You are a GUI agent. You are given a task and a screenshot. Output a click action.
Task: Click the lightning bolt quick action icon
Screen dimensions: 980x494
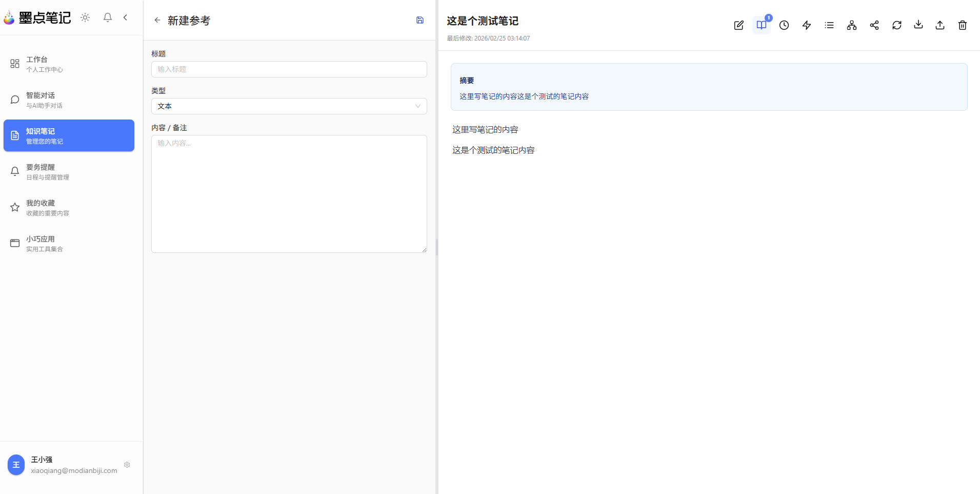pos(806,25)
